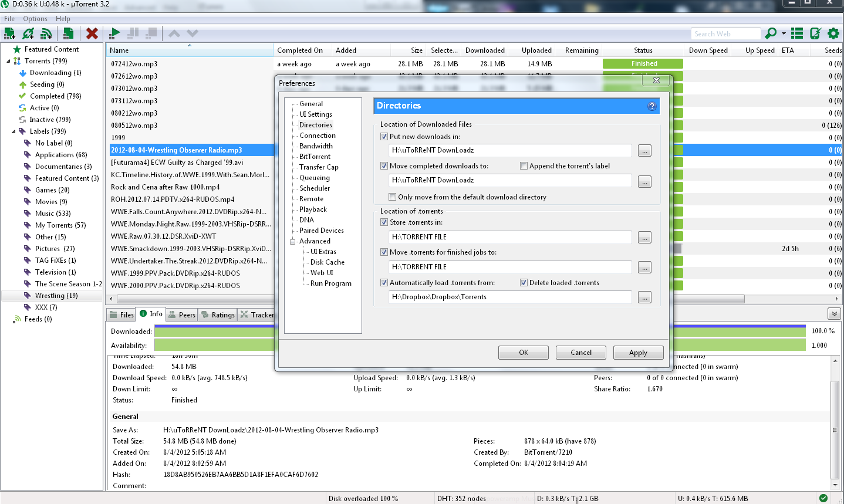This screenshot has width=844, height=504.
Task: Toggle 'Store .torrents in' checkbox
Action: pyautogui.click(x=384, y=222)
